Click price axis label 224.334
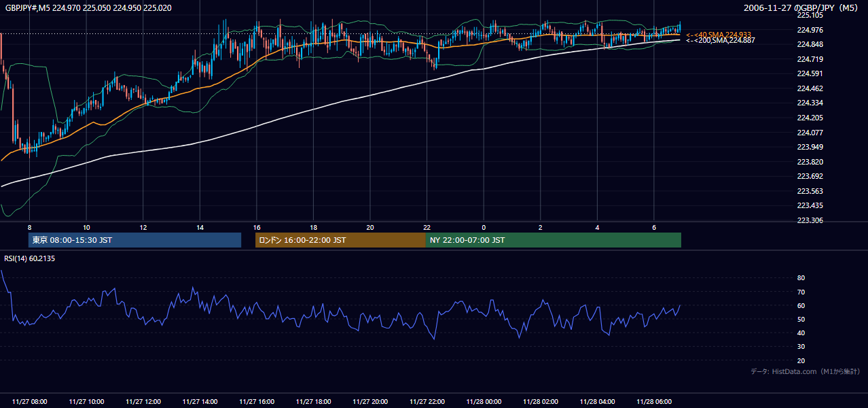Viewport: 868px width, 408px height. tap(810, 103)
